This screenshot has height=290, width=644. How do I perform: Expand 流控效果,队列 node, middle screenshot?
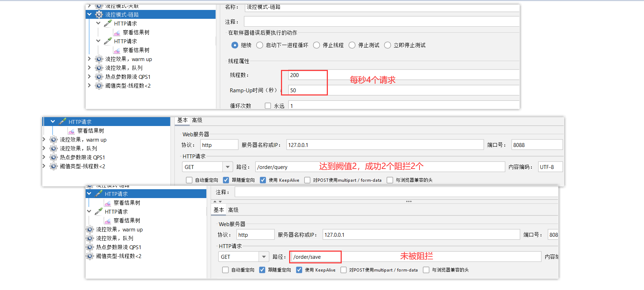[x=44, y=148]
